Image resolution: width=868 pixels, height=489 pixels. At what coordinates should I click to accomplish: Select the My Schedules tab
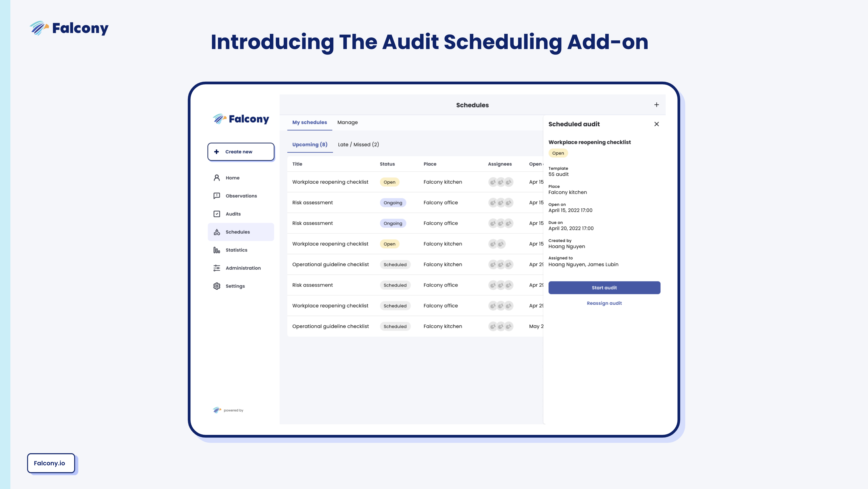pyautogui.click(x=309, y=122)
